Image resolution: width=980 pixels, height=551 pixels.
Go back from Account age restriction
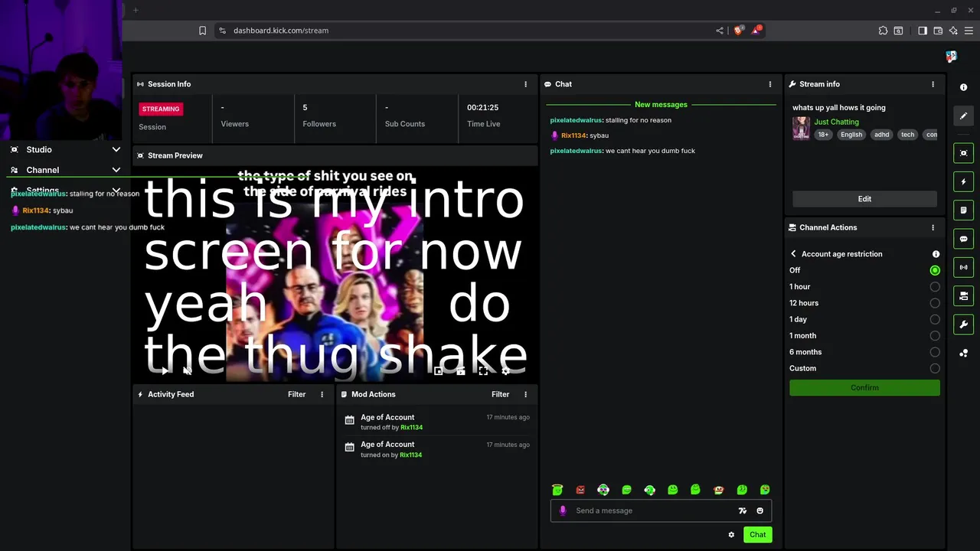point(793,254)
